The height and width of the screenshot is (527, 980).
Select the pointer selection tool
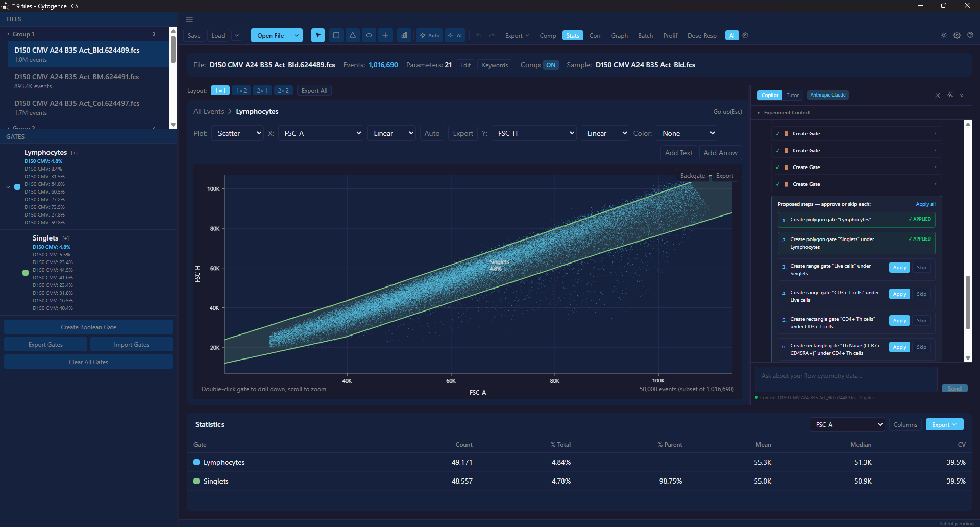318,35
